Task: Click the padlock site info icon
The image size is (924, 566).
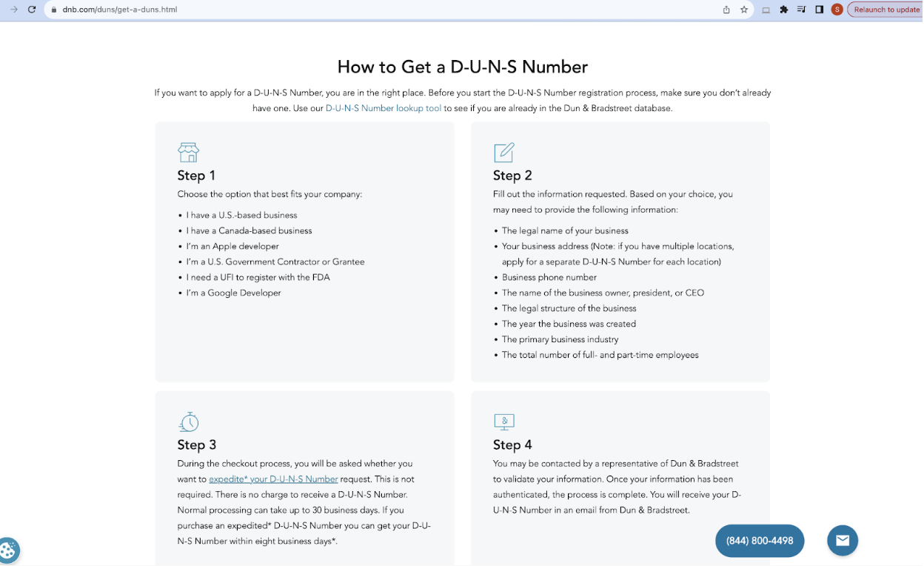Action: [53, 10]
